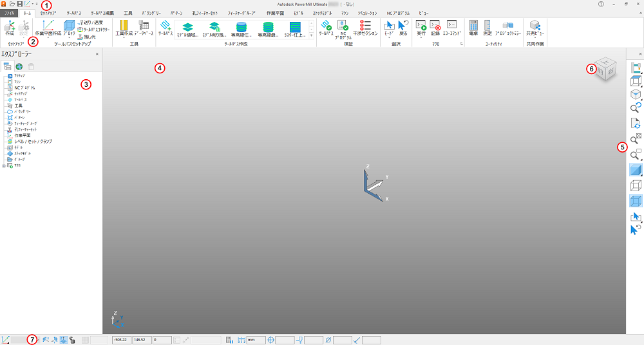Close the Explorer panel

tap(97, 54)
